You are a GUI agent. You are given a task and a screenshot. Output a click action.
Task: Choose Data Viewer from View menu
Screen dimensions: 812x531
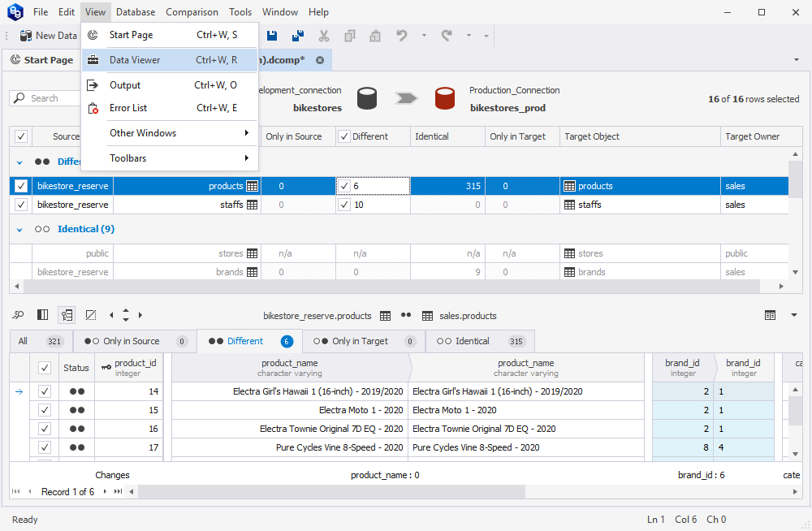click(x=170, y=60)
